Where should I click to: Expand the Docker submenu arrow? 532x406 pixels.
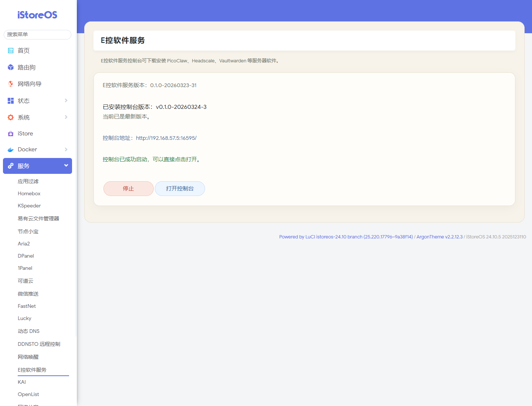pyautogui.click(x=66, y=149)
